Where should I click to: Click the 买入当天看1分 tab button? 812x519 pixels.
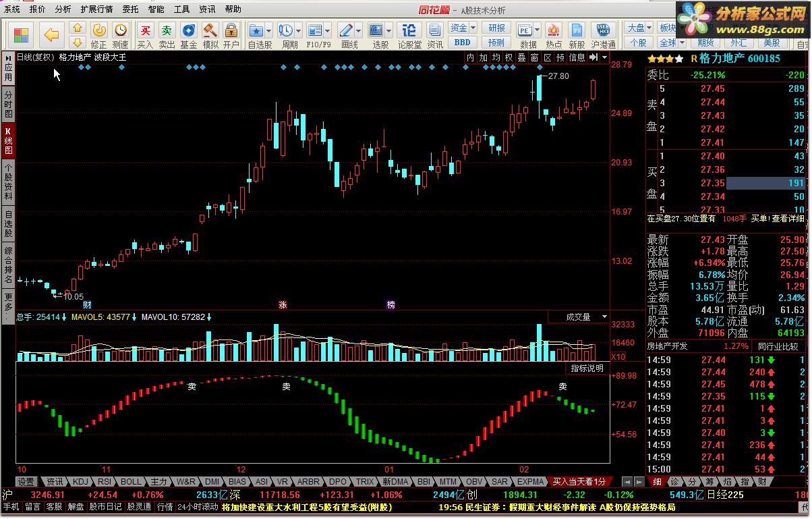coord(579,482)
